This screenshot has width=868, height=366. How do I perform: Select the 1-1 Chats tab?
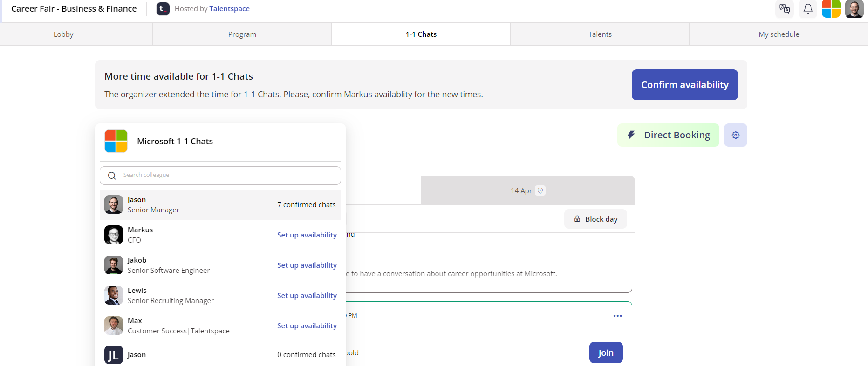point(421,34)
